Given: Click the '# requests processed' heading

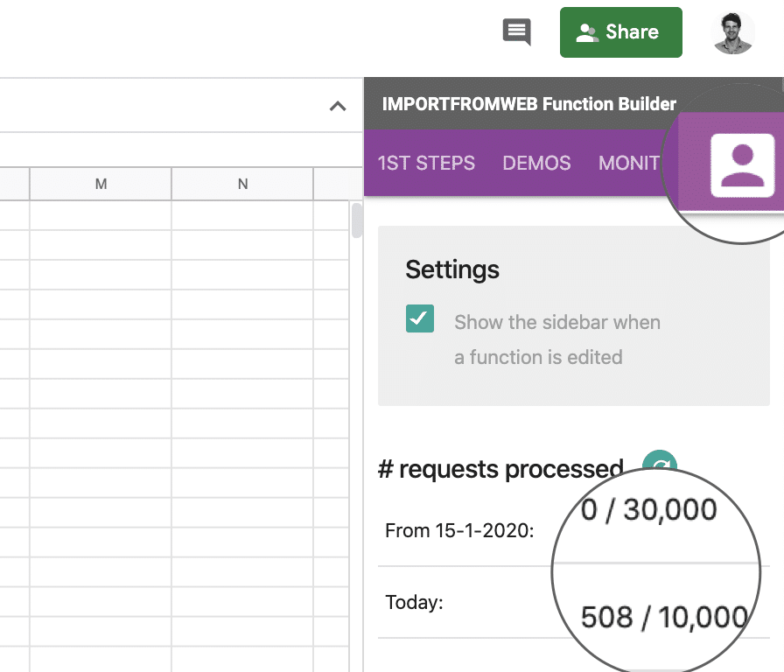Looking at the screenshot, I should pos(500,470).
